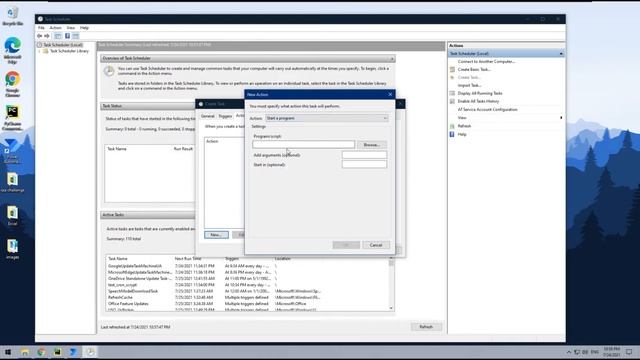This screenshot has width=640, height=360.
Task: Open PyCharm Community desktop icon
Action: [13, 118]
